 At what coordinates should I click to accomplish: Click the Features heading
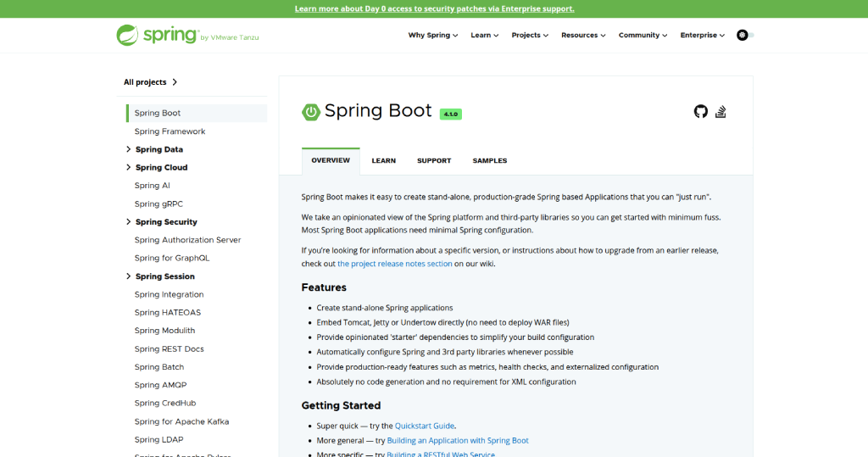[324, 287]
